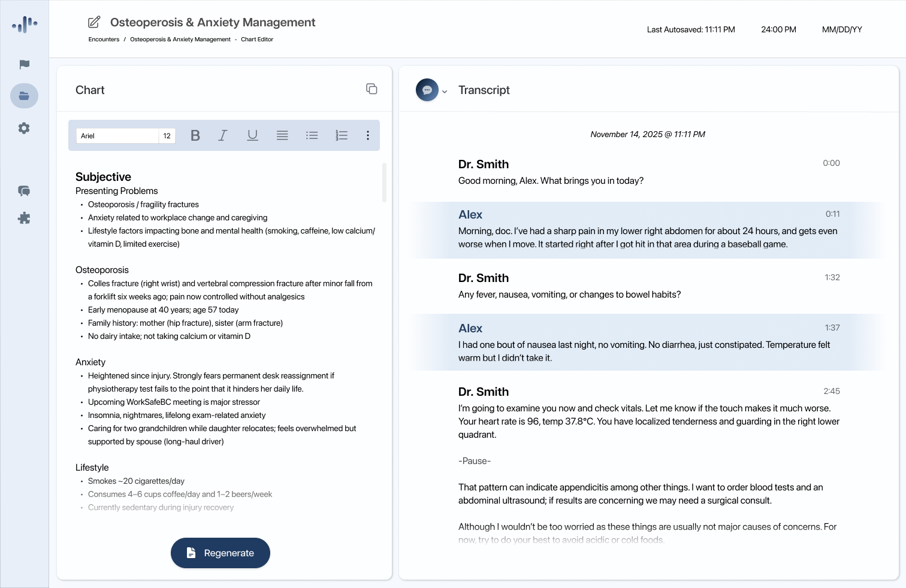Image resolution: width=906 pixels, height=588 pixels.
Task: Go to Encounters breadcrumb
Action: (x=104, y=40)
